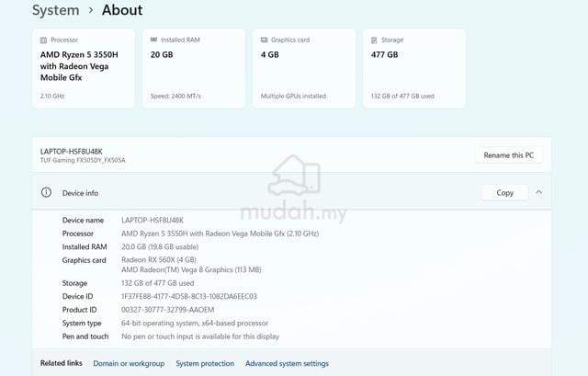Rename this PC

coord(509,155)
